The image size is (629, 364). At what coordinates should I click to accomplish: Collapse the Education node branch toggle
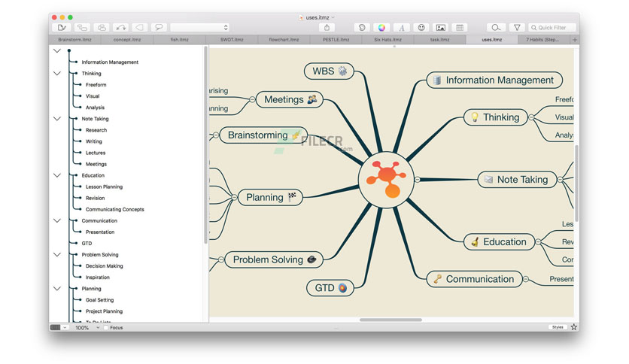click(x=539, y=241)
